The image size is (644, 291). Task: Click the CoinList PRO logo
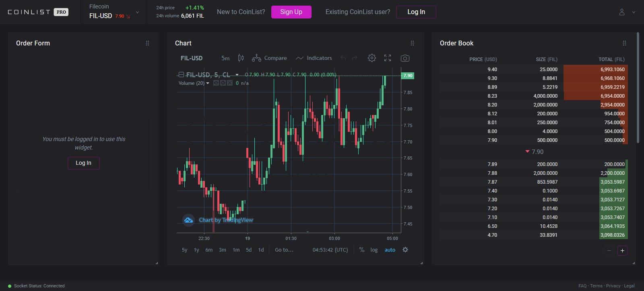pos(38,12)
